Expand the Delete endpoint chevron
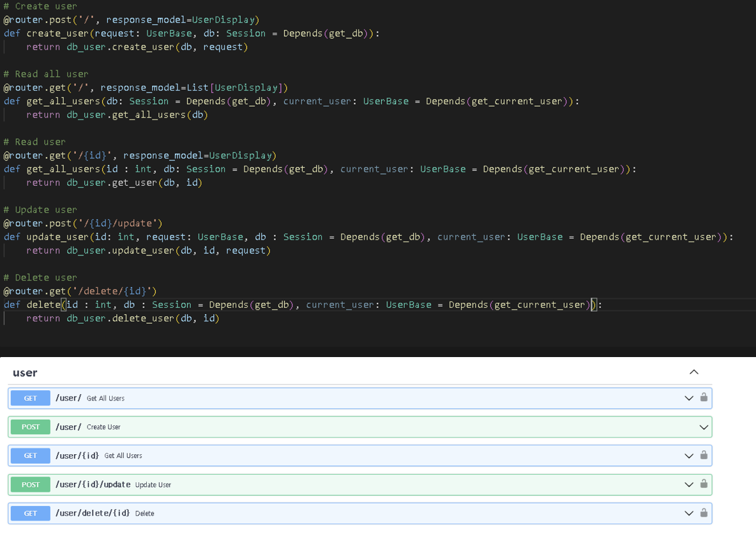 tap(689, 513)
